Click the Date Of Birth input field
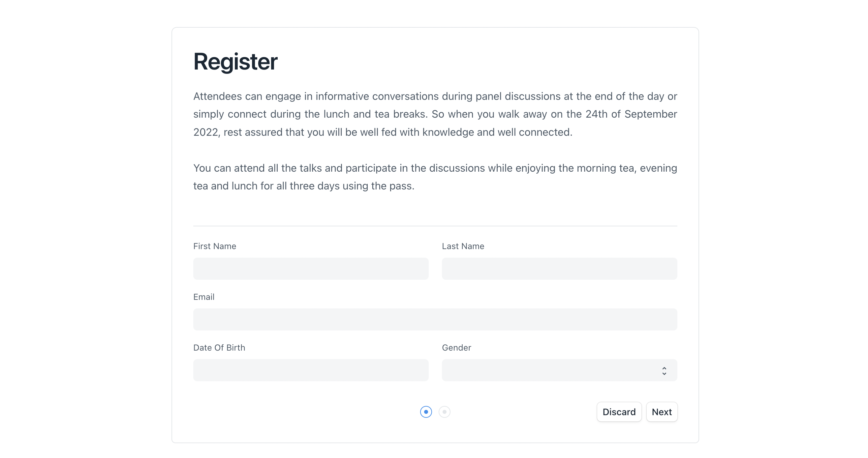Viewport: 868px width, 458px height. pos(310,370)
